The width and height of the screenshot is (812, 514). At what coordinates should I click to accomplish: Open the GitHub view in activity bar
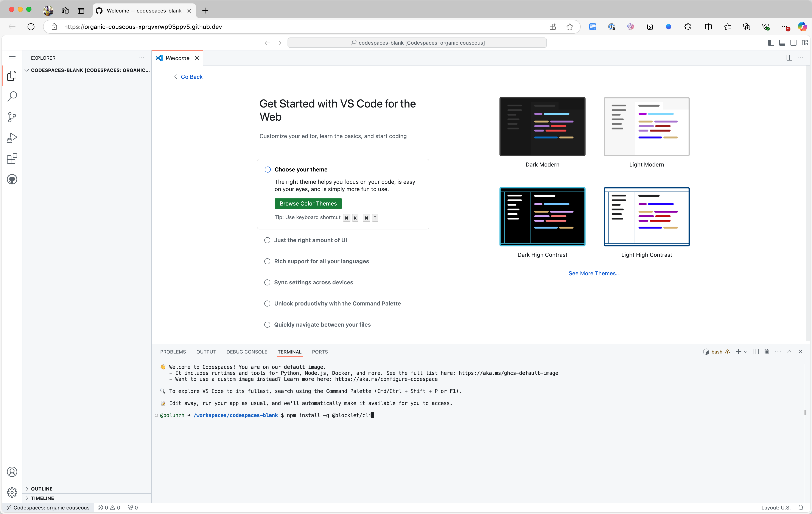tap(12, 179)
